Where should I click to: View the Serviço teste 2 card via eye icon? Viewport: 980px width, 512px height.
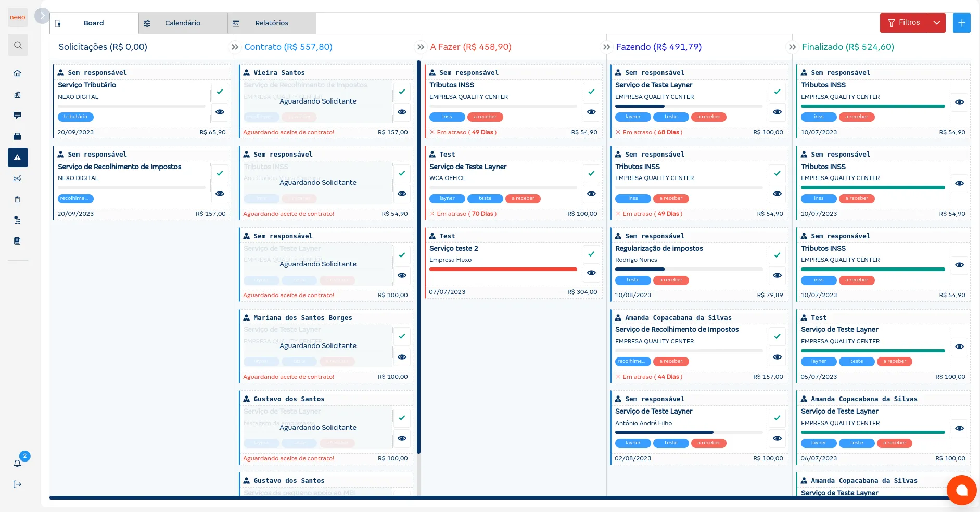(591, 273)
